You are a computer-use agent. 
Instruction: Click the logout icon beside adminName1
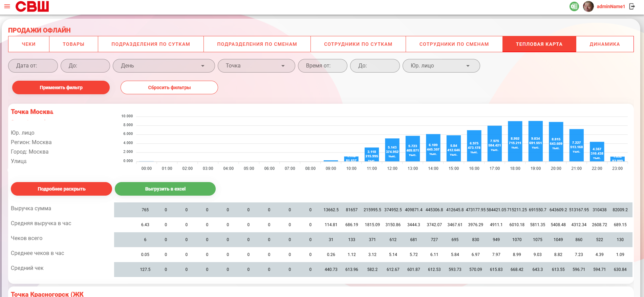[632, 6]
